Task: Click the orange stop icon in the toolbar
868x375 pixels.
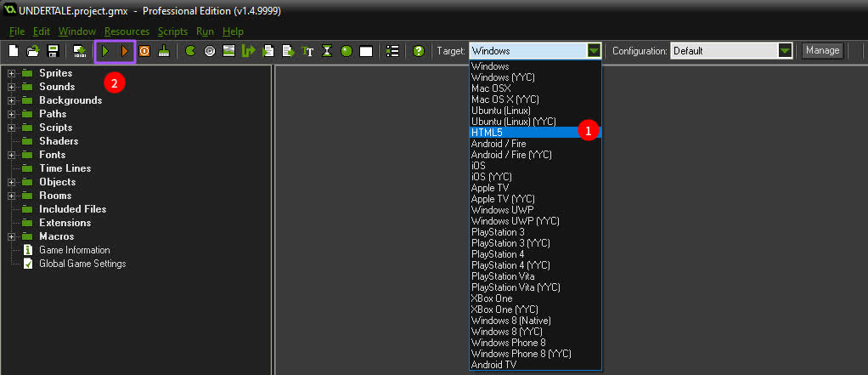Action: point(144,51)
